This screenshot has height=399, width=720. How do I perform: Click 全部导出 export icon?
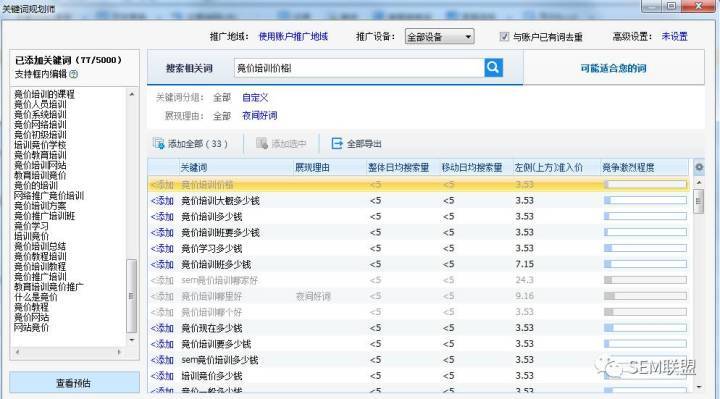[337, 144]
